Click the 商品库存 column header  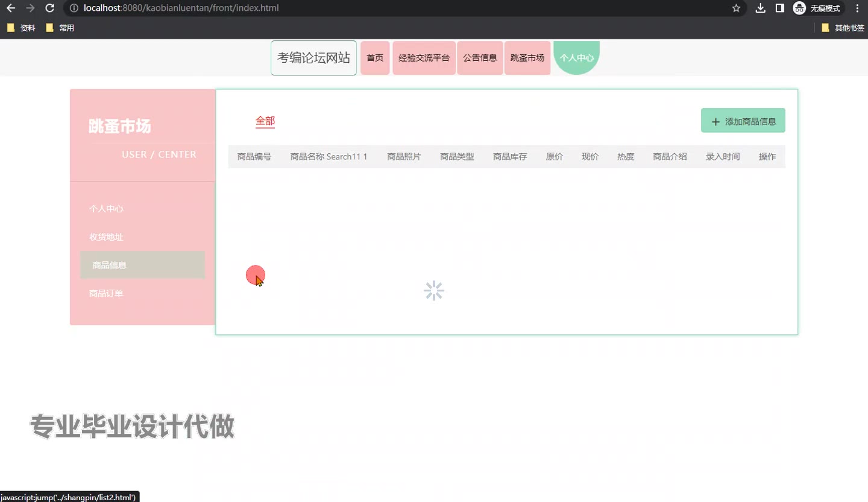510,157
